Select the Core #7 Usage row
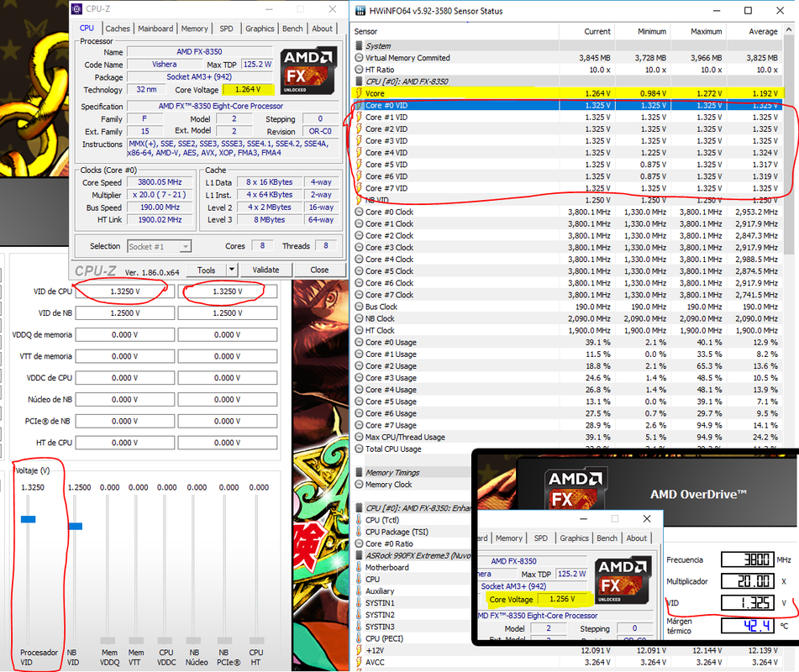 coord(567,425)
